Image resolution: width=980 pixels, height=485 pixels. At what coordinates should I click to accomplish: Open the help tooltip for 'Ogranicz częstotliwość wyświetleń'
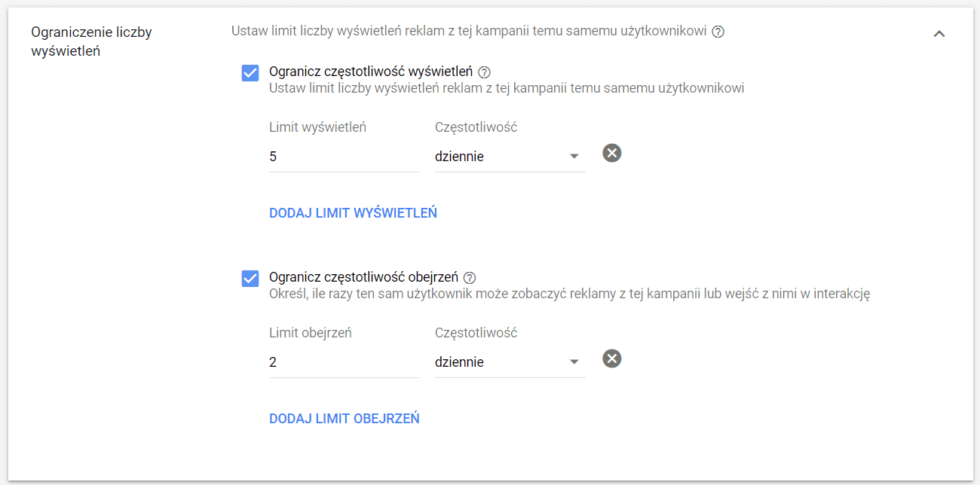click(x=484, y=71)
